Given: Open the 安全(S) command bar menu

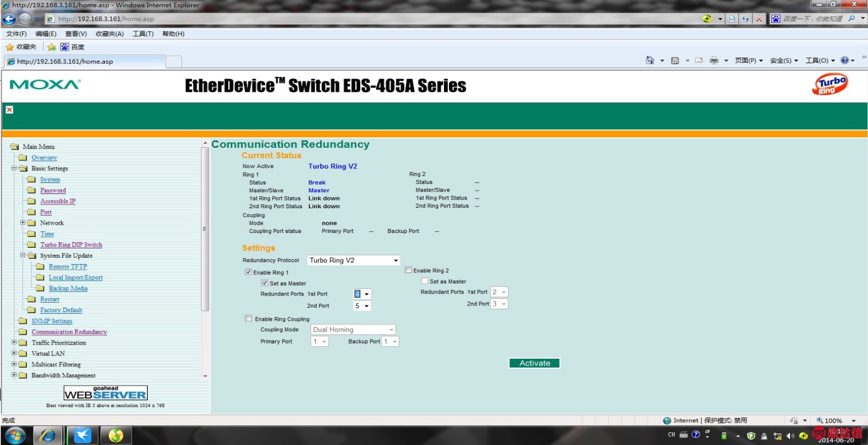Looking at the screenshot, I should pyautogui.click(x=784, y=60).
